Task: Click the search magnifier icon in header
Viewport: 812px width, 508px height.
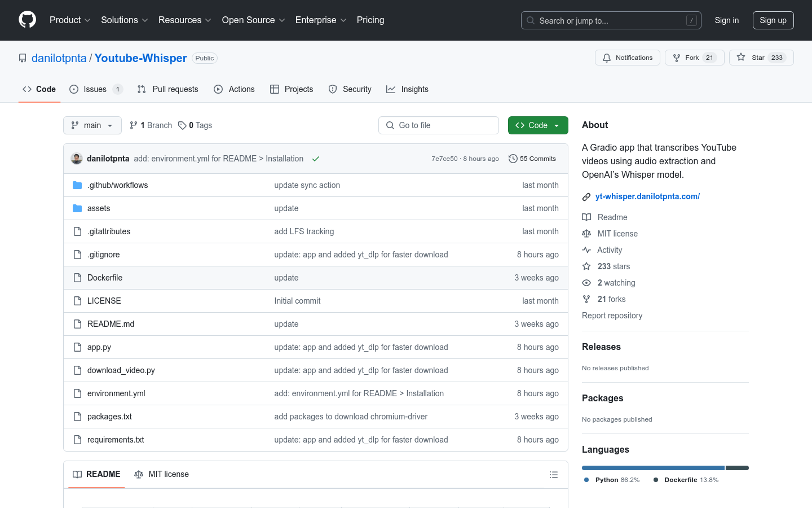Action: (x=531, y=20)
